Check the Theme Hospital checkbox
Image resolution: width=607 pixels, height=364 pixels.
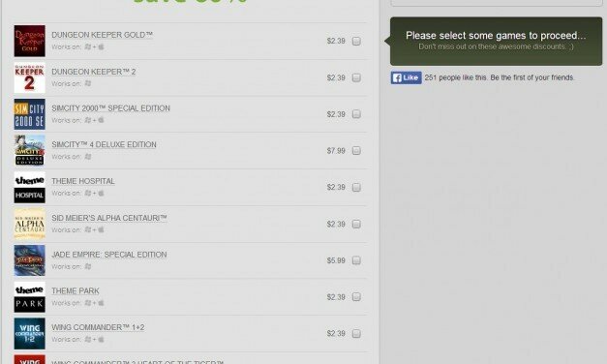(x=356, y=188)
